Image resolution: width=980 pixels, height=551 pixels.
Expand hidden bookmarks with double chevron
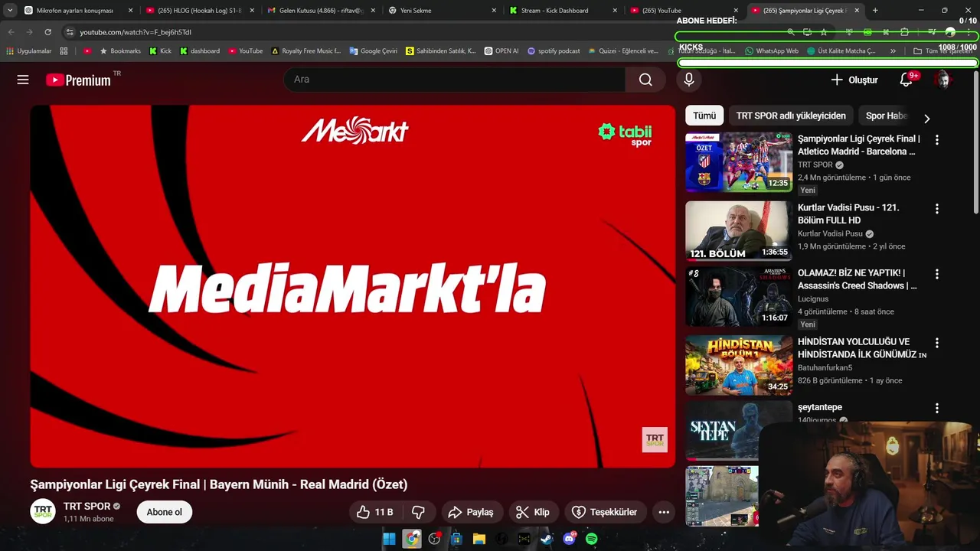click(x=893, y=51)
